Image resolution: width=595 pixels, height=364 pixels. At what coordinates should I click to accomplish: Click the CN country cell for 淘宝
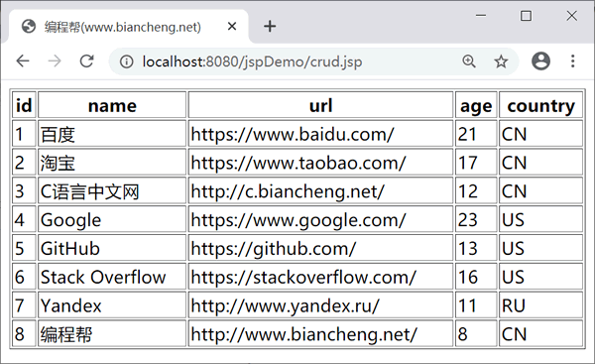coord(540,162)
